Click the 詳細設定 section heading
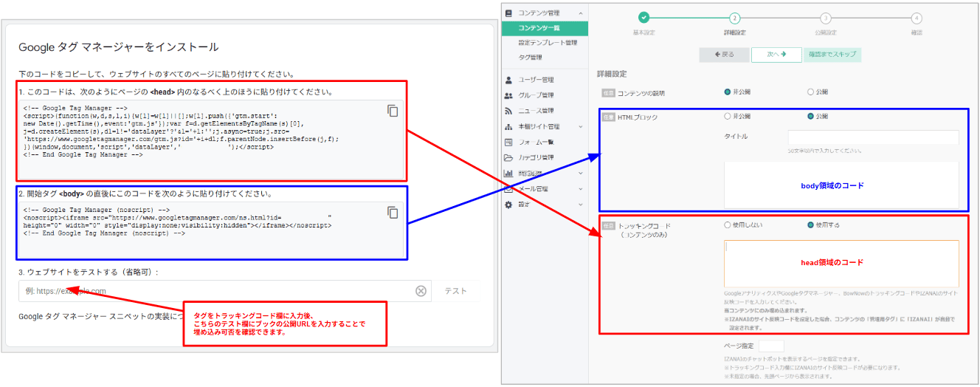 (x=612, y=75)
